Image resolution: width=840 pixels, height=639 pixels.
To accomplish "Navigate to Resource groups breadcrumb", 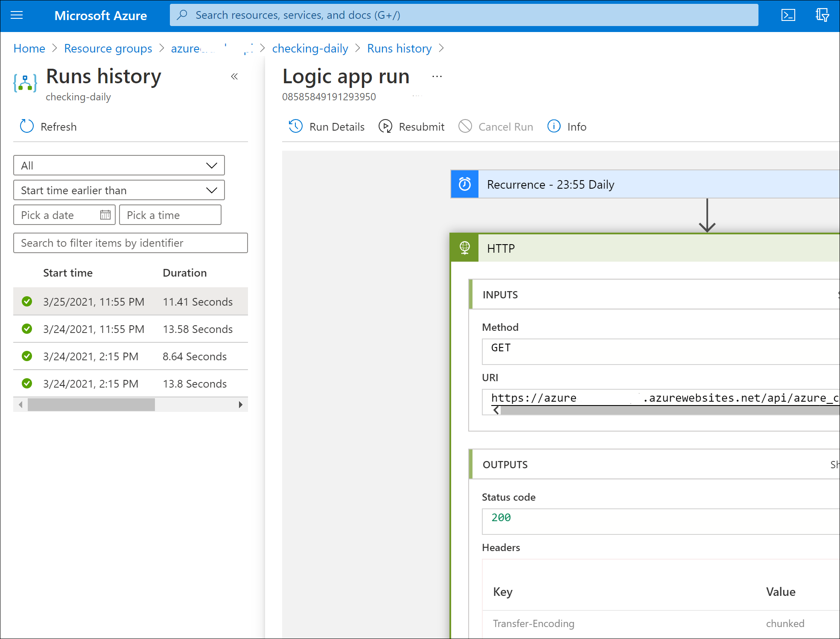I will (x=108, y=49).
